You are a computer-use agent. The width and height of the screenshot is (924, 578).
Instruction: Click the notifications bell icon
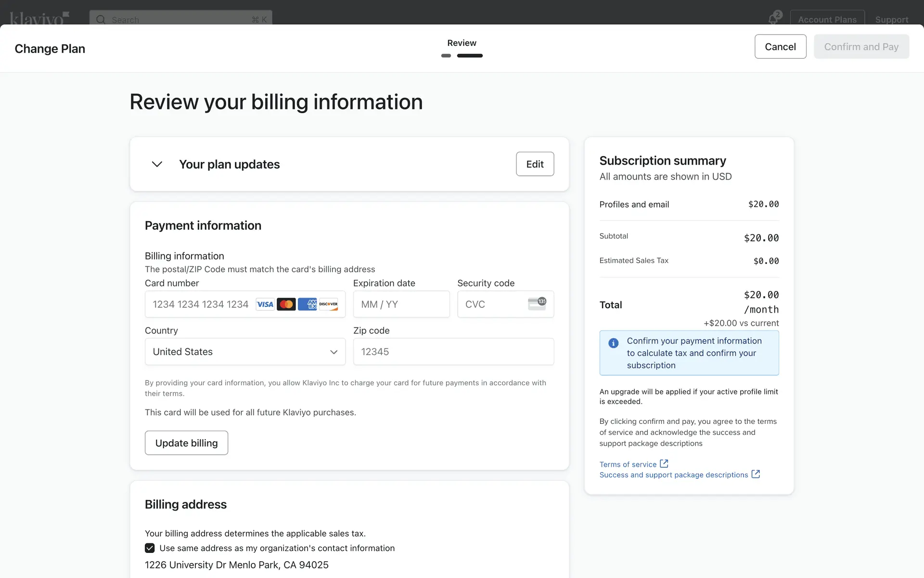coord(773,19)
